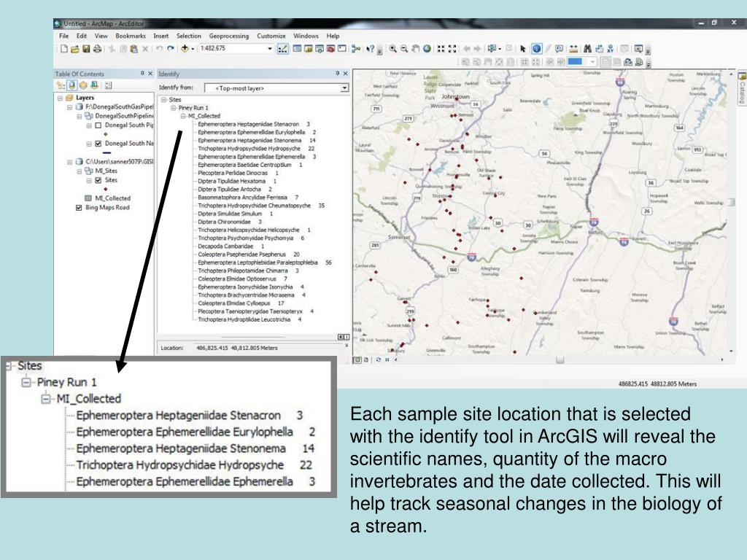Click List By Visibility icon in Table Of Contents
The width and height of the screenshot is (747, 560).
(x=83, y=85)
